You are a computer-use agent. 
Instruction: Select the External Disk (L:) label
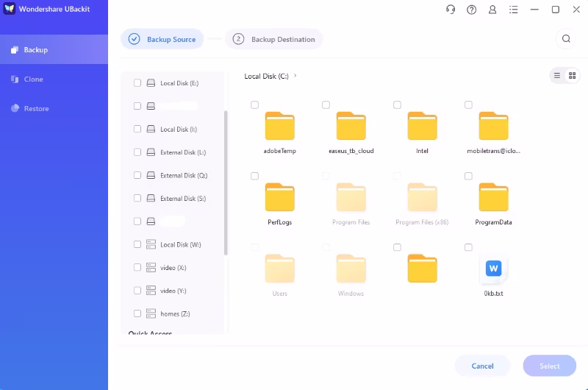tap(183, 152)
